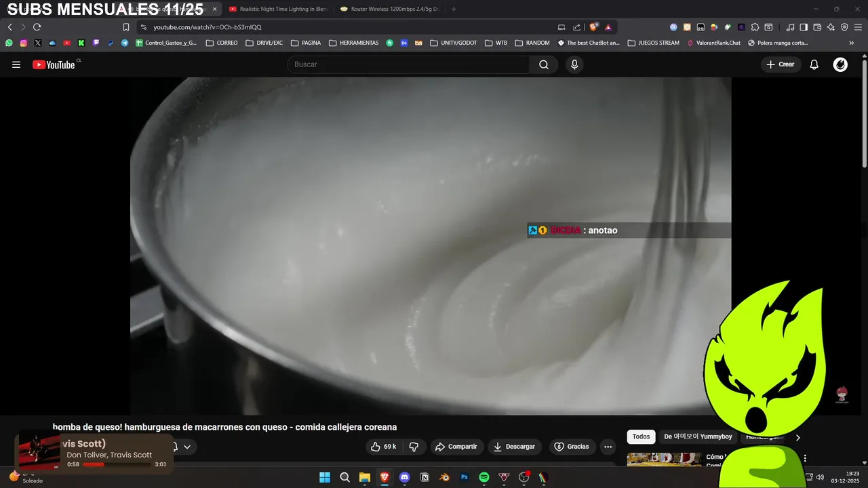
Task: Click the YouTube search magnifier button
Action: click(x=544, y=64)
